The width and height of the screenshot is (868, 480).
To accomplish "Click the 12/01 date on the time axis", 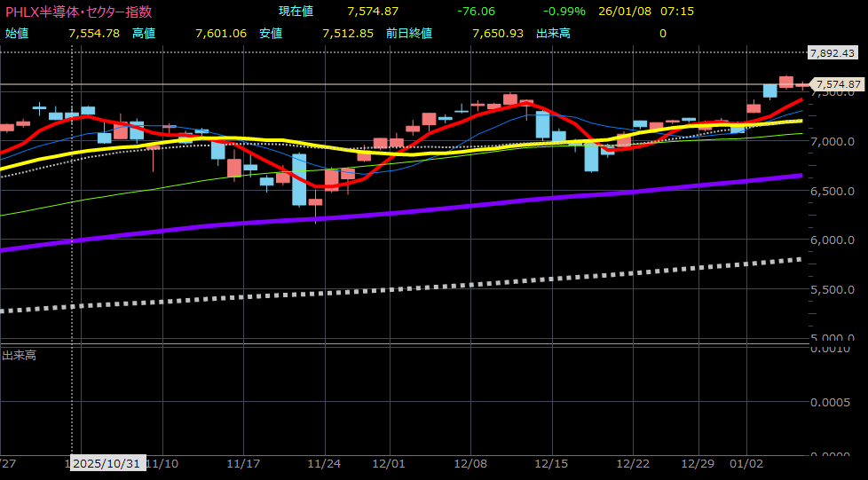I will pos(389,463).
